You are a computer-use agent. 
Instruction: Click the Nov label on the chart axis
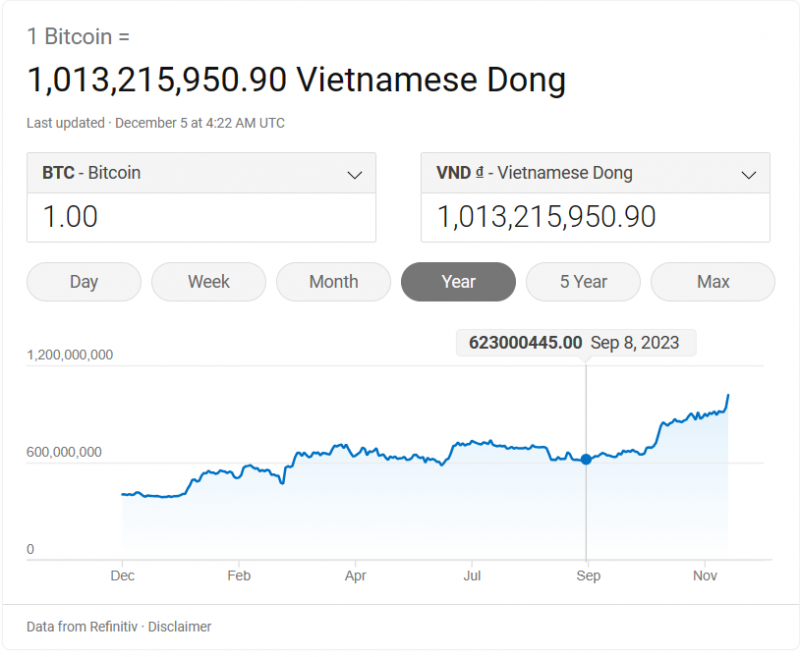click(705, 576)
